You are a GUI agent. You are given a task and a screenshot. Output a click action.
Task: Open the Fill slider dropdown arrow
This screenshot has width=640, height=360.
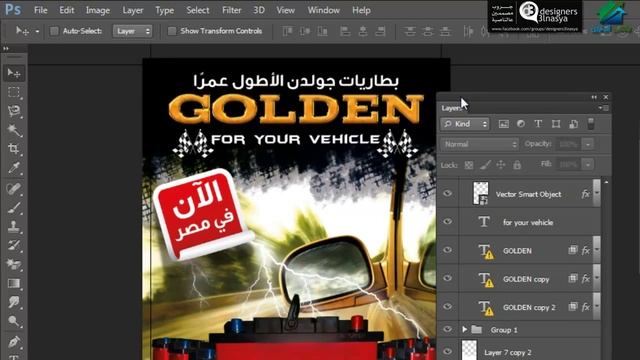[x=588, y=164]
